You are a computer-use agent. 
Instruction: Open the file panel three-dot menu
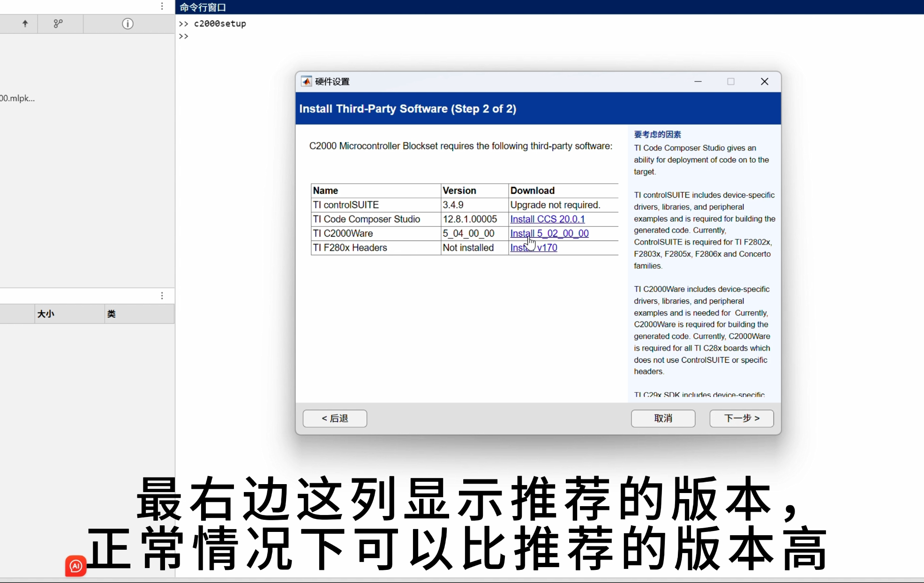point(162,6)
